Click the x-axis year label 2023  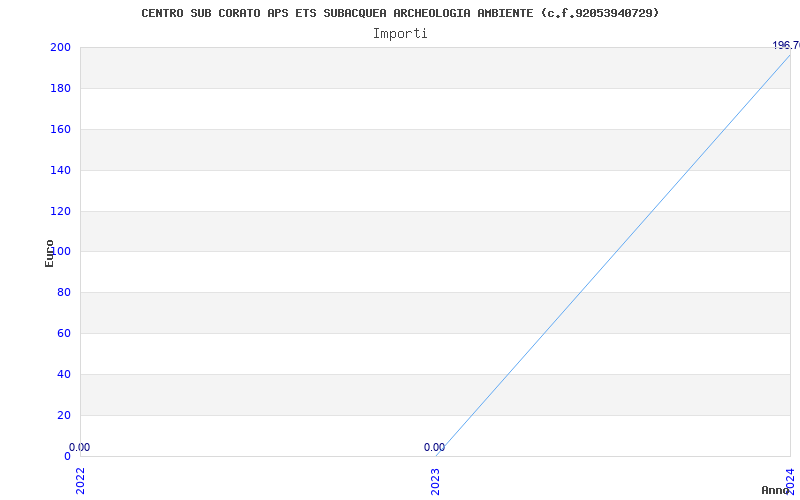click(435, 480)
